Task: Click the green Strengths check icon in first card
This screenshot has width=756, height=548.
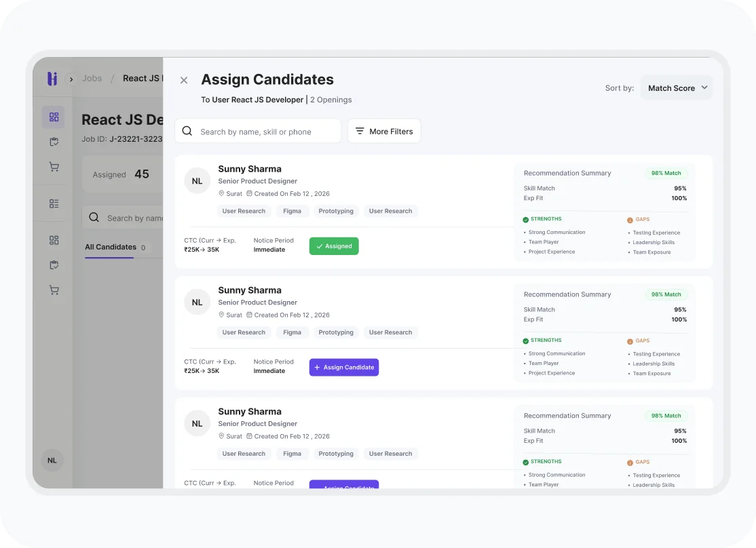Action: pos(526,220)
